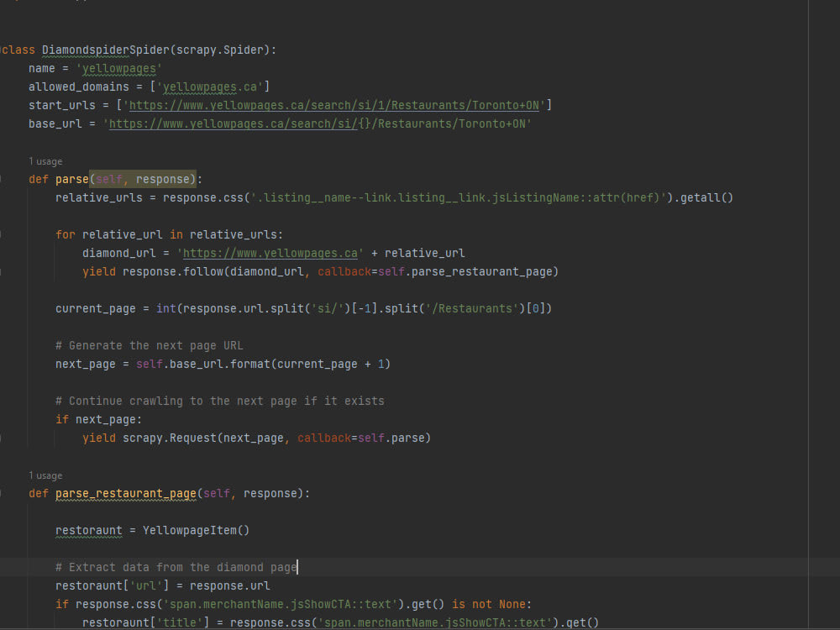This screenshot has width=840, height=630.
Task: Click the 'si/' split string
Action: click(328, 308)
